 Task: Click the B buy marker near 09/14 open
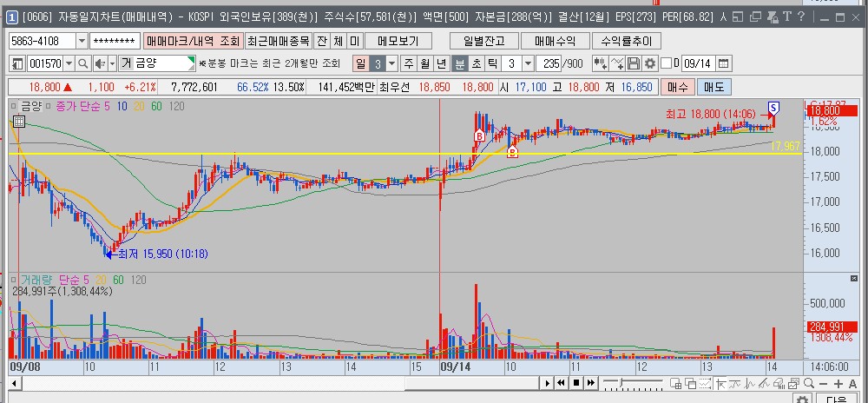click(x=479, y=135)
